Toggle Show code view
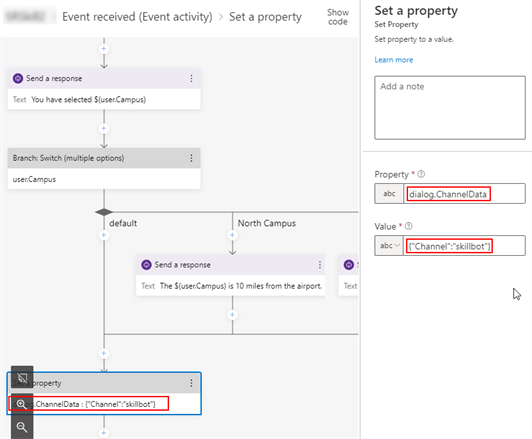Image resolution: width=532 pixels, height=439 pixels. (x=338, y=17)
